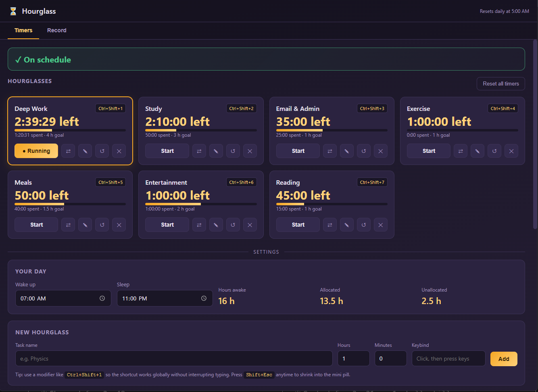Start the Entertainment timer
538x392 pixels.
coord(167,225)
